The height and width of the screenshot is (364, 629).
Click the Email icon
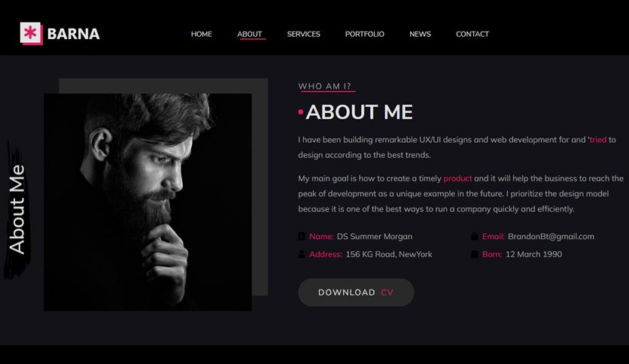[x=475, y=236]
